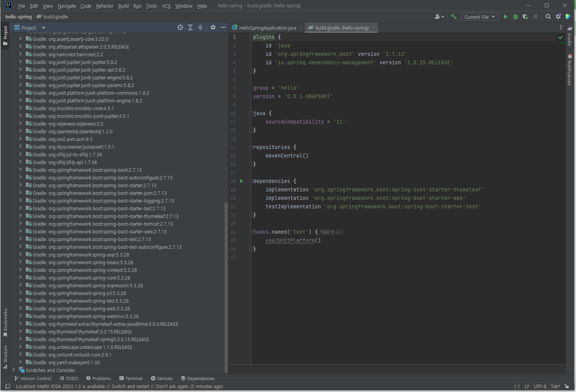The height and width of the screenshot is (392, 576).
Task: Click the 1:1 cursor position widget
Action: coord(517,386)
